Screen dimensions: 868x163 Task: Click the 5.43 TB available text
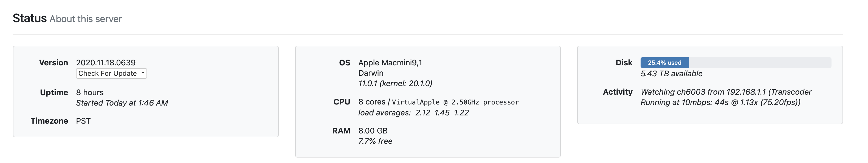coord(671,74)
